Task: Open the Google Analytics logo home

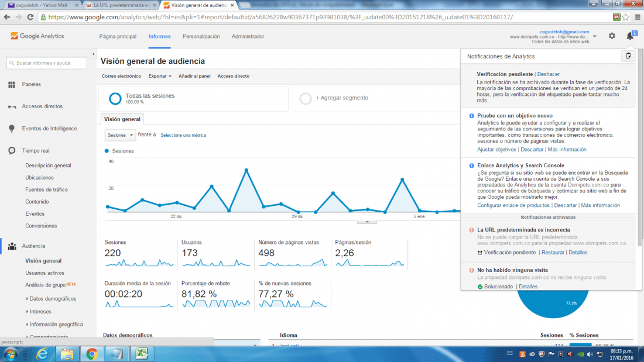Action: (x=37, y=36)
